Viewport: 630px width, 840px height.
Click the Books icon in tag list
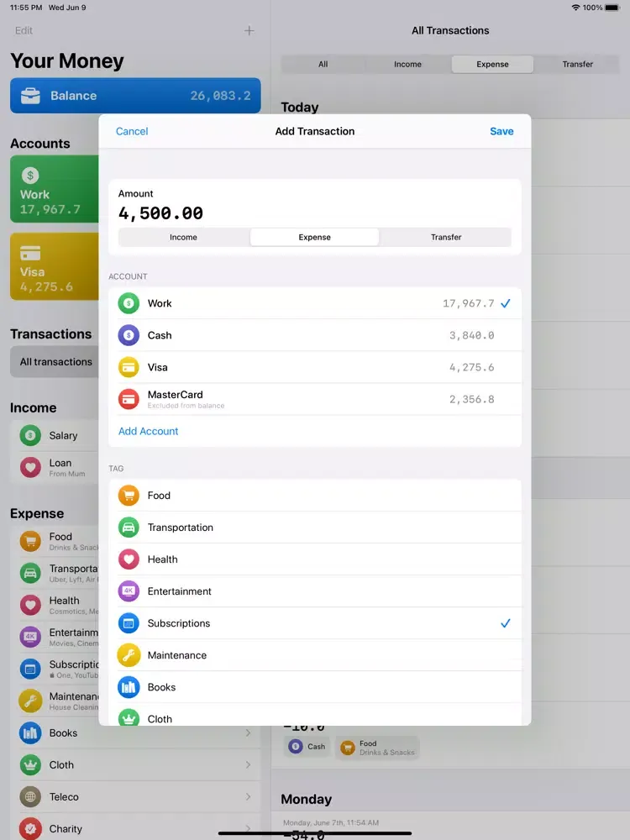coord(129,687)
